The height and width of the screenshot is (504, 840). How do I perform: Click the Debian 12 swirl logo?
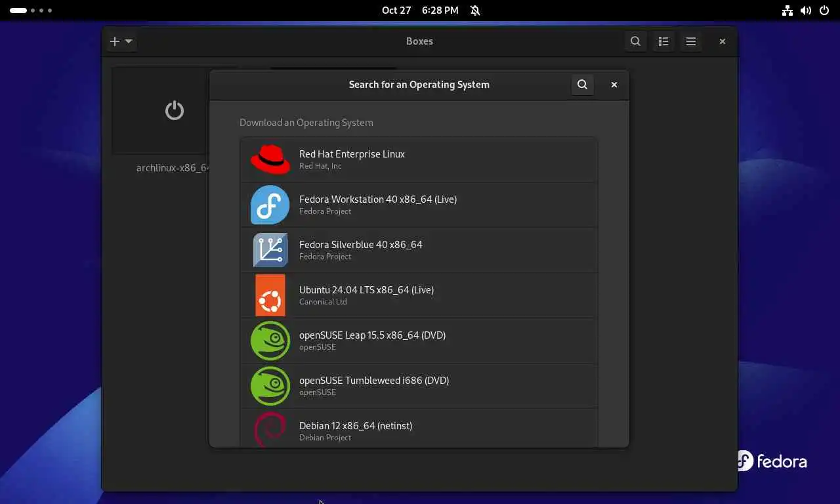click(x=270, y=429)
